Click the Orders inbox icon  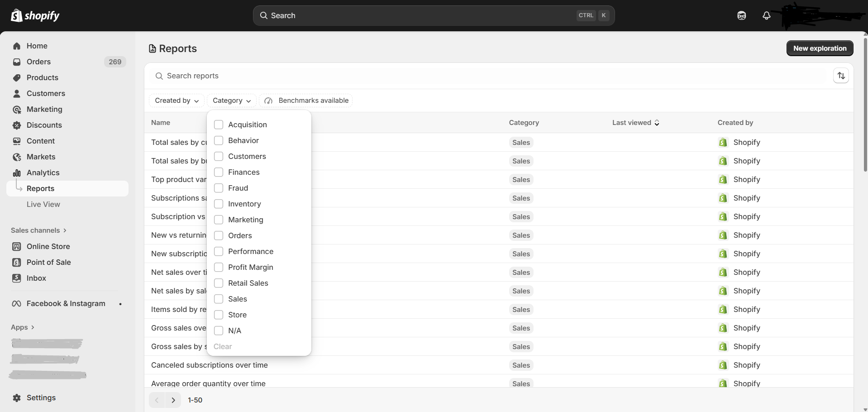pos(17,62)
